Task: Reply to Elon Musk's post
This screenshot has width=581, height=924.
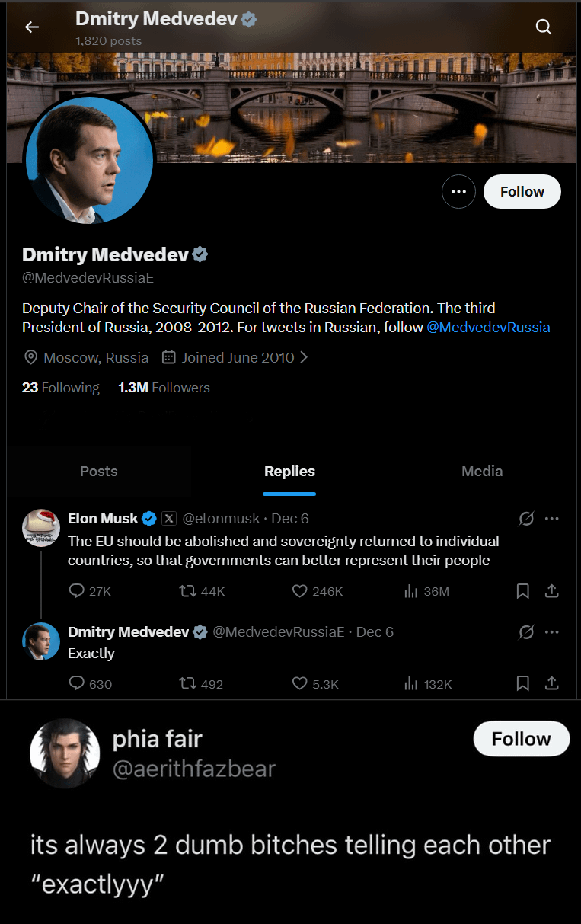Action: point(77,591)
